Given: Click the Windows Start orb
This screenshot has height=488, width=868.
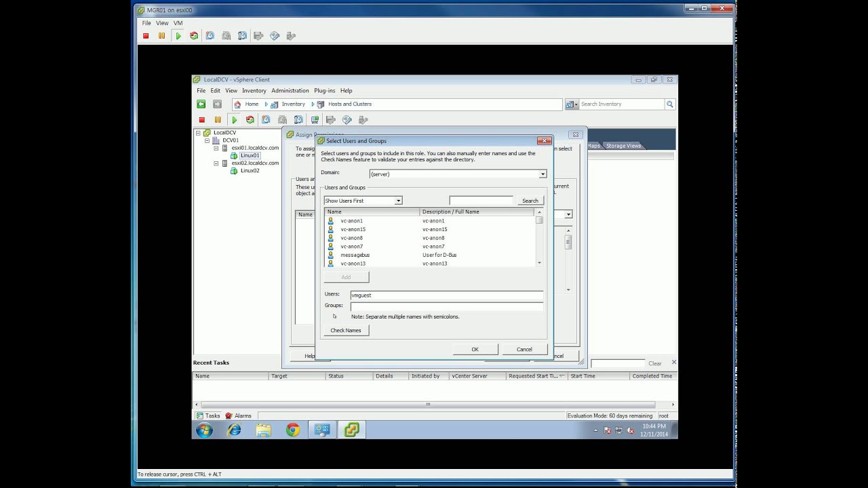Looking at the screenshot, I should 204,430.
